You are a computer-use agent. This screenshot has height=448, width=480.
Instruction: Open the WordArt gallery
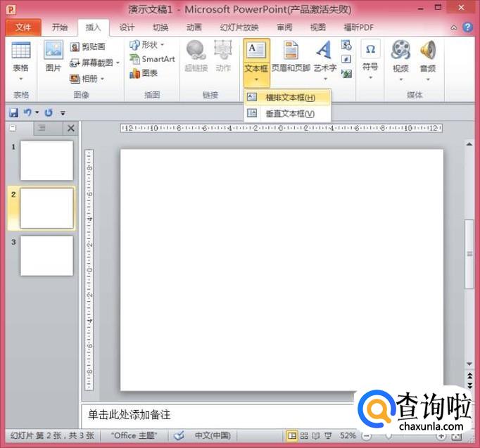click(x=324, y=58)
